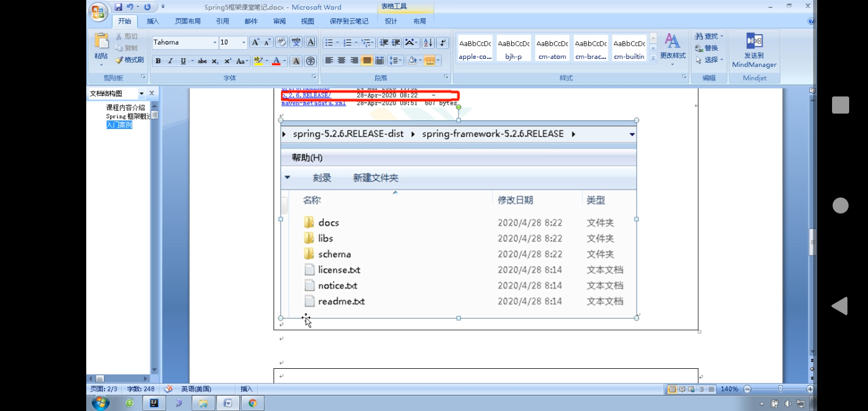Select 入门案例 in document map
This screenshot has width=868, height=411.
coord(119,125)
